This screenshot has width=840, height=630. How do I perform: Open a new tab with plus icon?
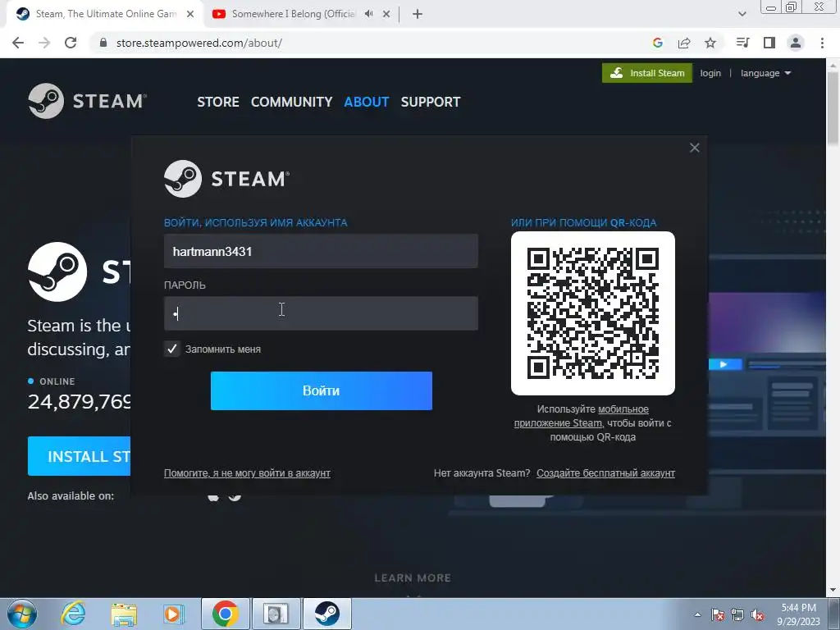click(x=418, y=15)
